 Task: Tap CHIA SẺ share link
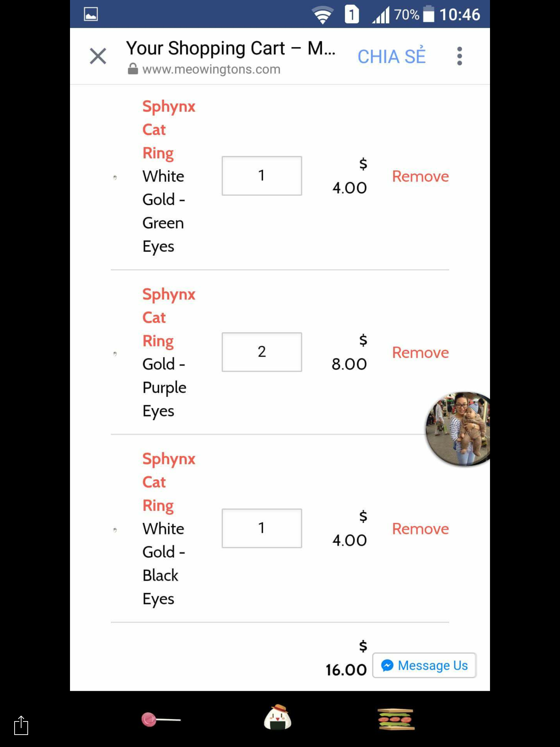click(x=392, y=56)
